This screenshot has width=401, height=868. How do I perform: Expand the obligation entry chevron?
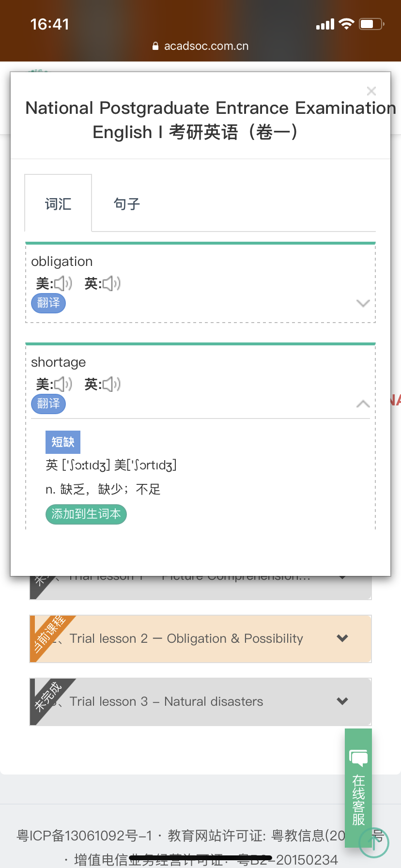(363, 303)
